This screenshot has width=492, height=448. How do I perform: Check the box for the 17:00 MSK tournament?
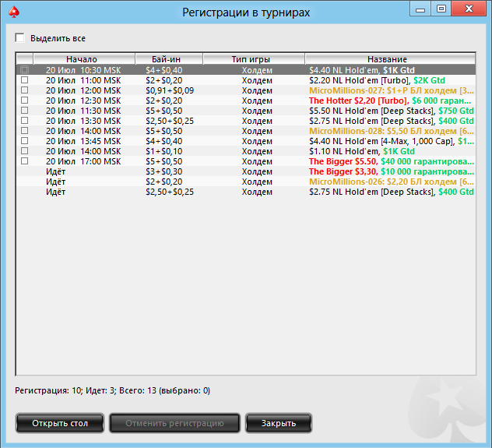tap(24, 161)
